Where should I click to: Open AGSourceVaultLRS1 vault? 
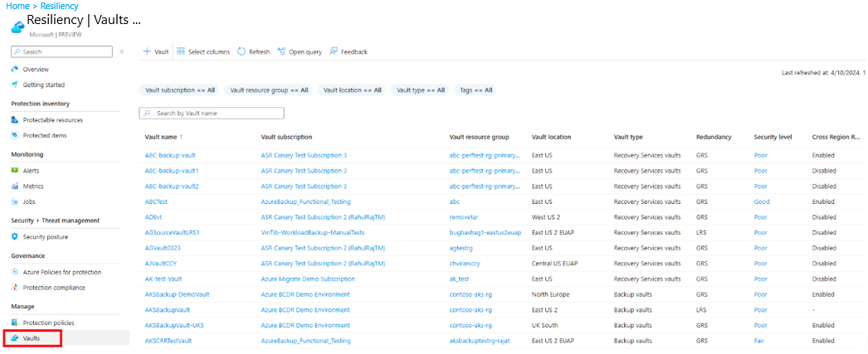[172, 232]
